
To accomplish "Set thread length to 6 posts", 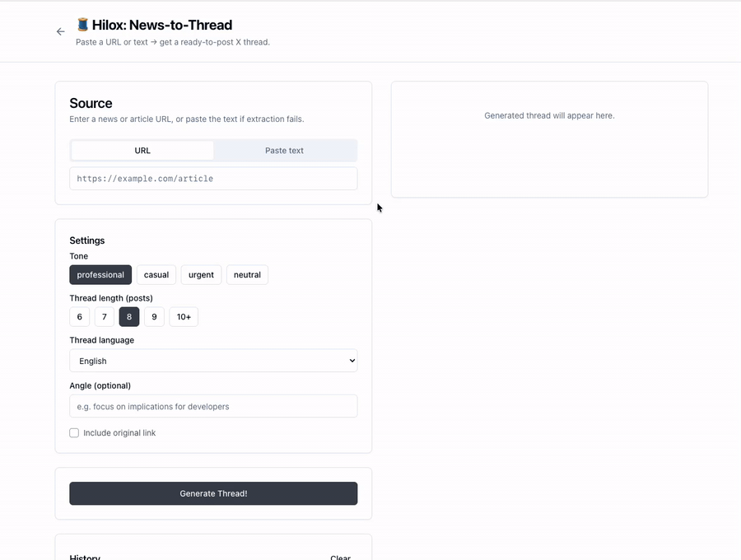I will (x=79, y=316).
